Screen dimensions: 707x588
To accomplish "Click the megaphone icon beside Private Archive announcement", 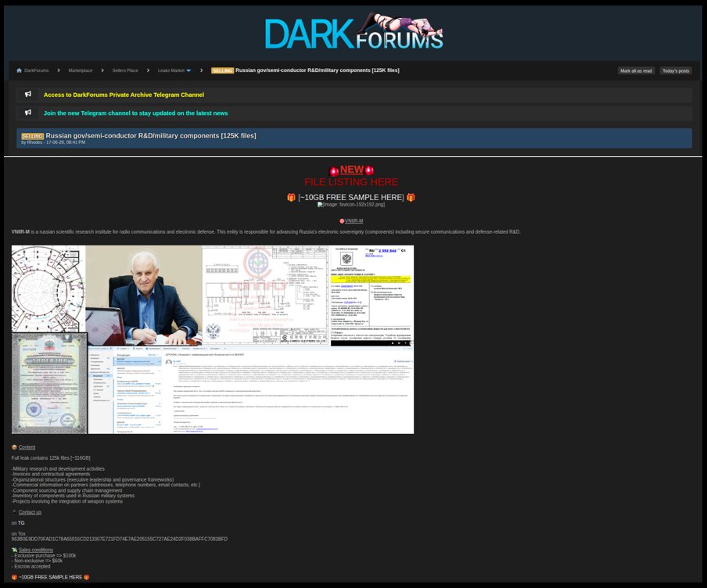I will (x=28, y=95).
